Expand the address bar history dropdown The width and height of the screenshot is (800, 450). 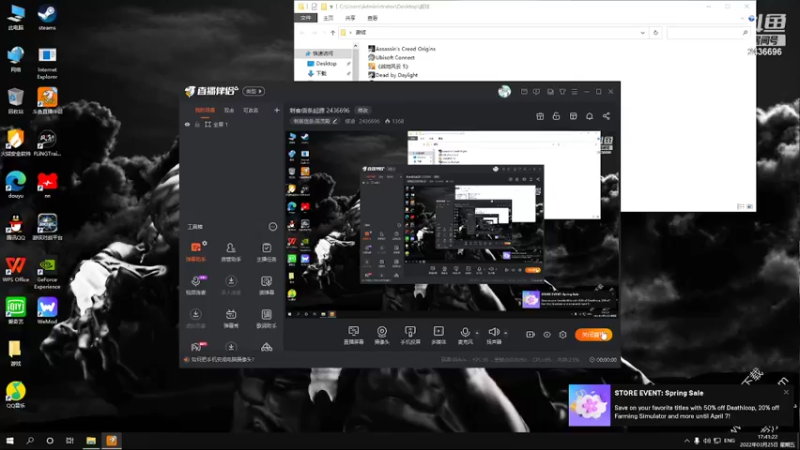pyautogui.click(x=642, y=33)
